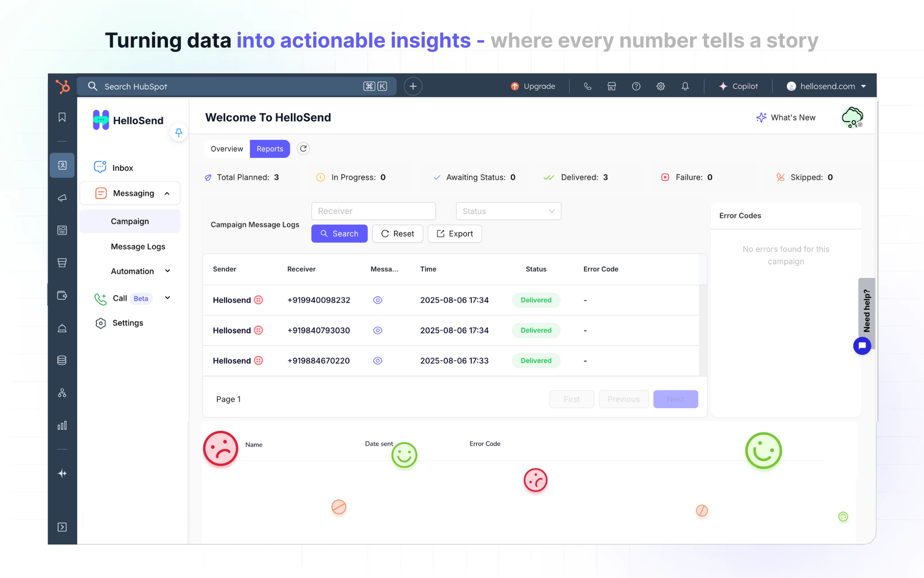Open the service bell icon in left rail
The width and height of the screenshot is (924, 578).
pyautogui.click(x=62, y=328)
